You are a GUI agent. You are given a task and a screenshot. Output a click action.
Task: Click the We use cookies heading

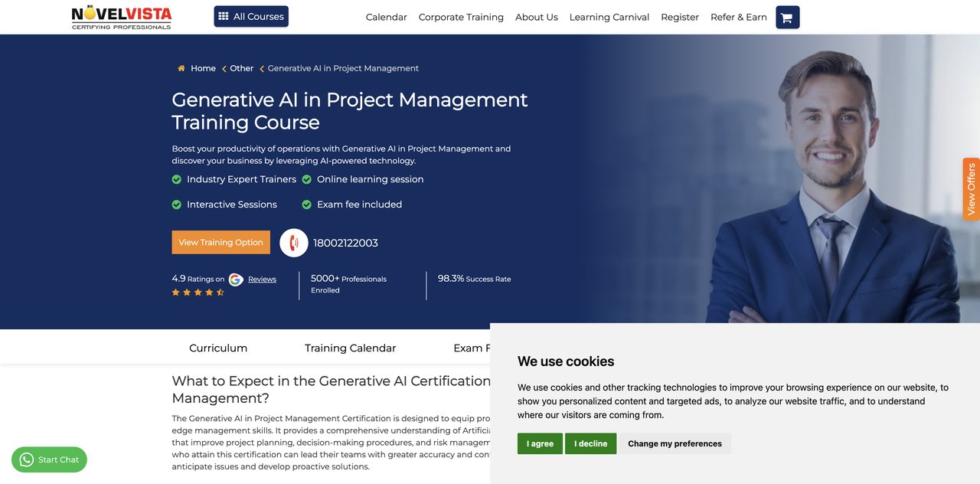tap(566, 361)
